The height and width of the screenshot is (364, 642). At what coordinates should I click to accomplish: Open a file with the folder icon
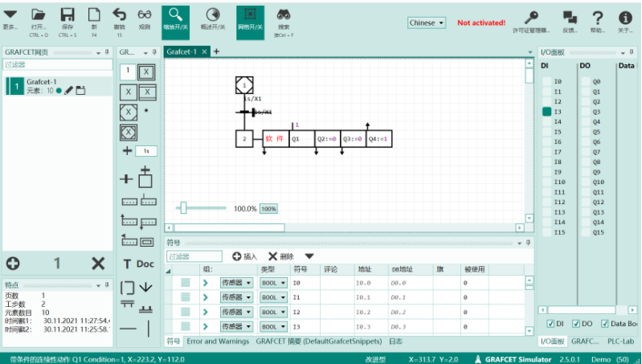39,16
